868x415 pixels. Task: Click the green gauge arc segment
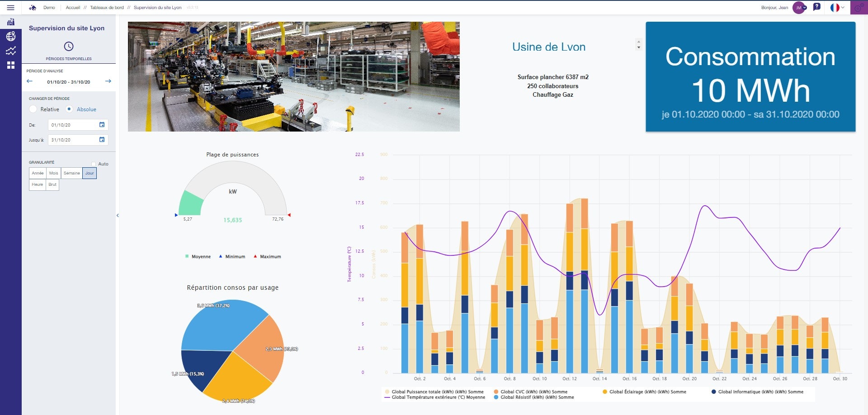[191, 203]
